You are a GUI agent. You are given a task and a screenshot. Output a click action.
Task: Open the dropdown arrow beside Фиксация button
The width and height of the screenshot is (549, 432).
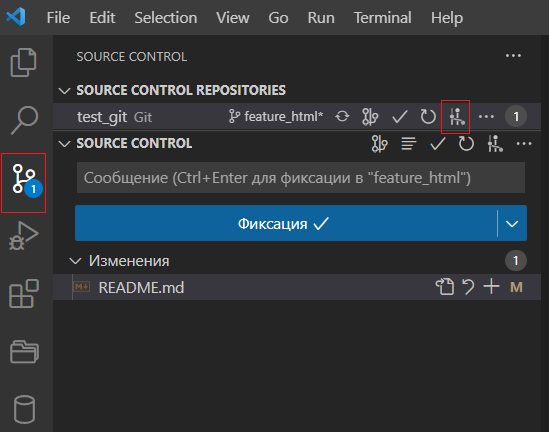512,223
